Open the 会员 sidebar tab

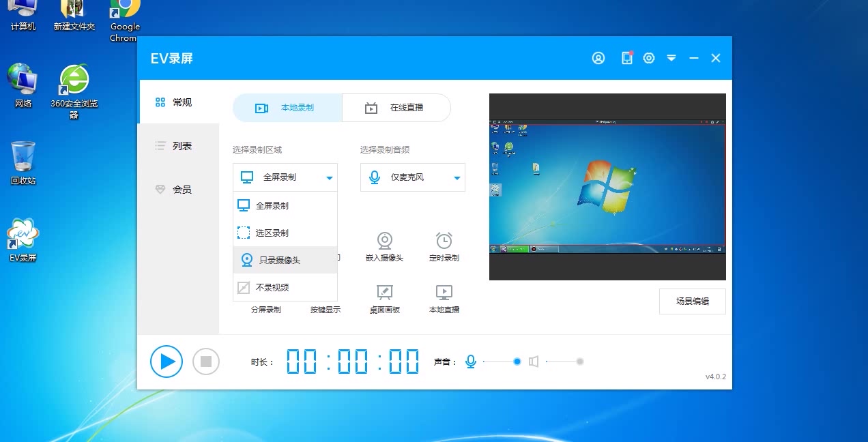pos(179,190)
